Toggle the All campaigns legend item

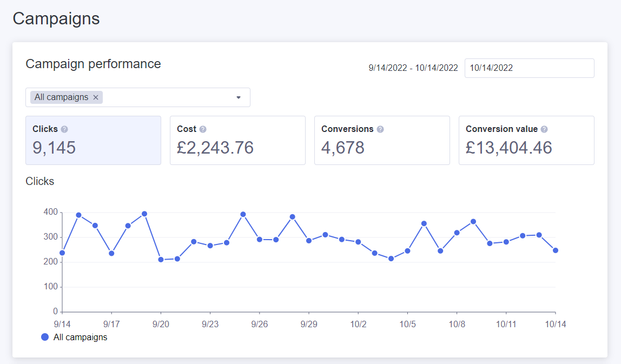[75, 337]
